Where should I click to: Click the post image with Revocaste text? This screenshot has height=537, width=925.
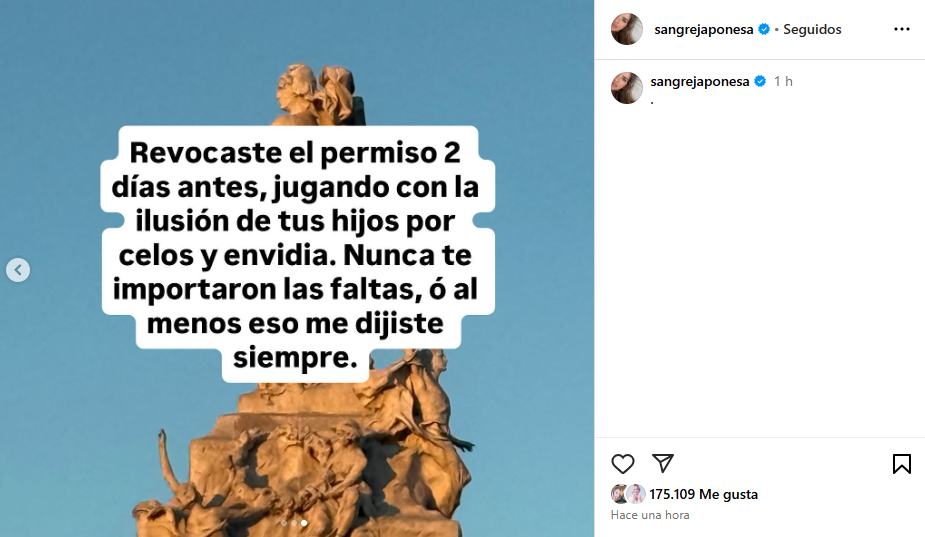click(297, 268)
